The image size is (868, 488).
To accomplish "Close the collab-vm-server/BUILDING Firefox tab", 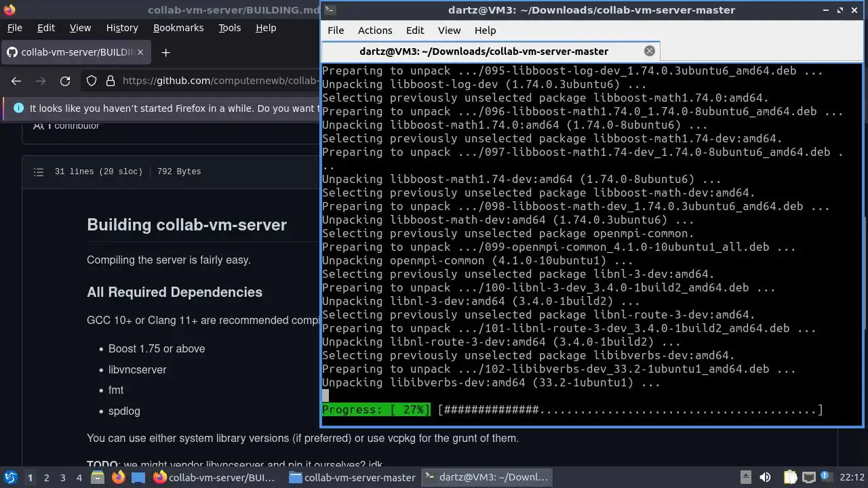I will tap(140, 52).
